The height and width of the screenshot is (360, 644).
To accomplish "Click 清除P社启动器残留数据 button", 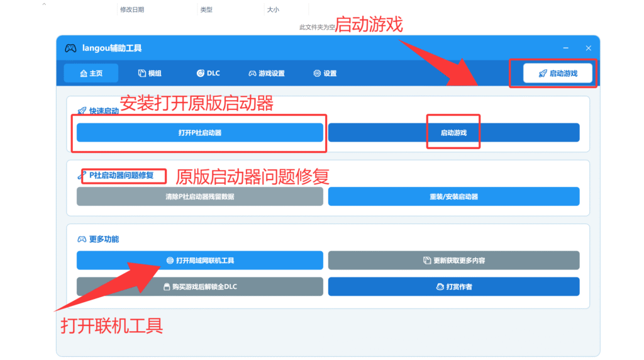I will point(199,196).
